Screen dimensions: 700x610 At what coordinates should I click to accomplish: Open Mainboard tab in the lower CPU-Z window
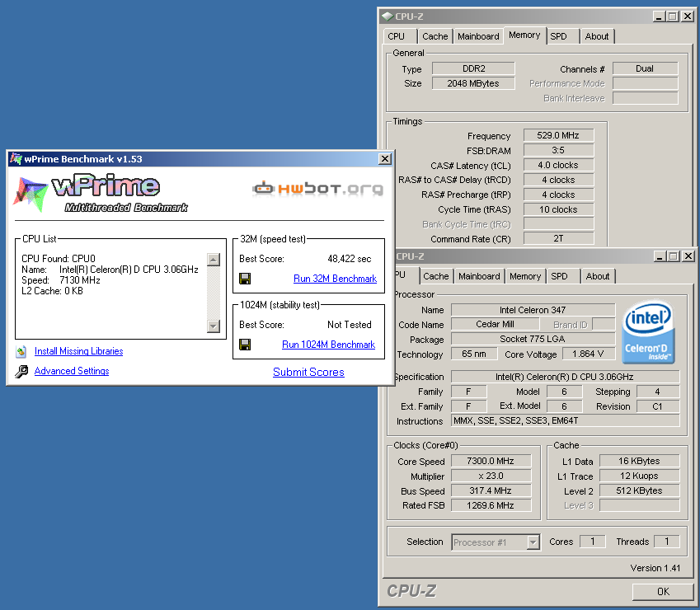point(479,276)
